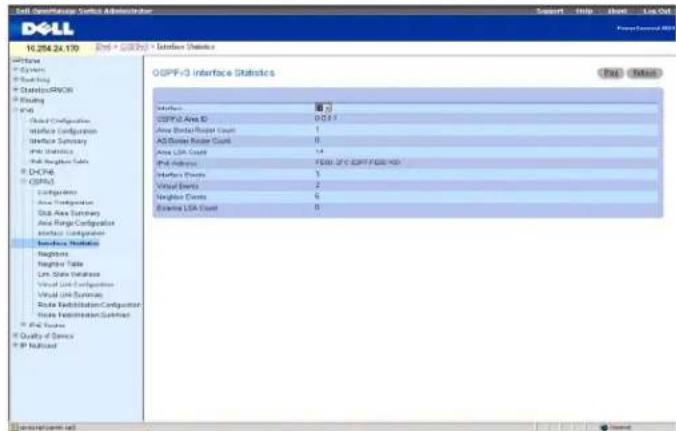Click the OSPFv3 breadcrumb link
The height and width of the screenshot is (431, 676).
point(134,47)
